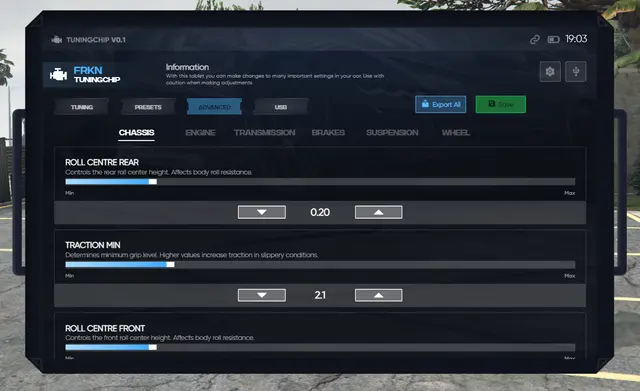Go to the SUSPENSION tab
The image size is (640, 391).
392,133
